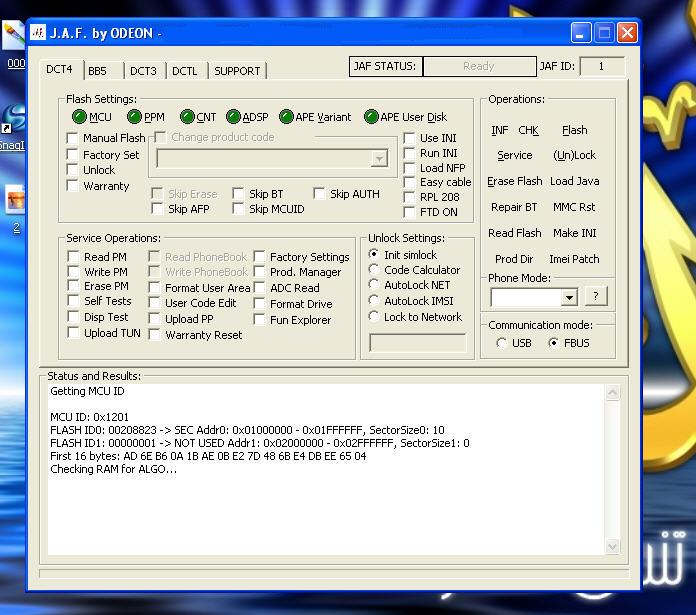The height and width of the screenshot is (615, 696).
Task: Click the Read Flash button
Action: [x=514, y=233]
